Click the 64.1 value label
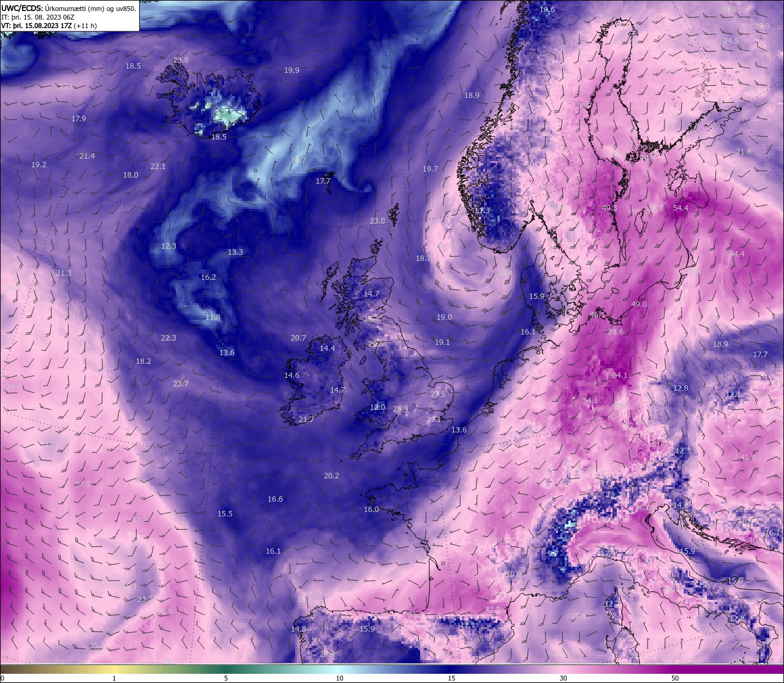The image size is (784, 683). point(620,375)
